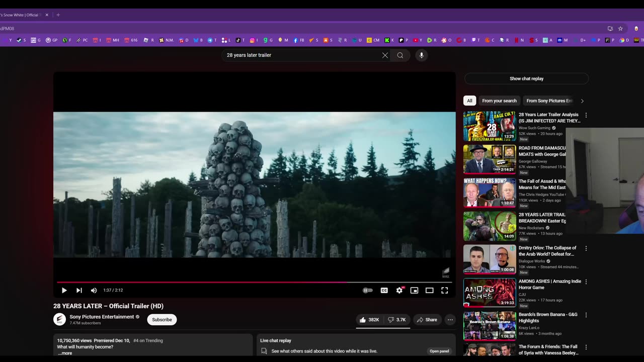The width and height of the screenshot is (644, 362).
Task: Open a new browser tab
Action: tap(58, 15)
